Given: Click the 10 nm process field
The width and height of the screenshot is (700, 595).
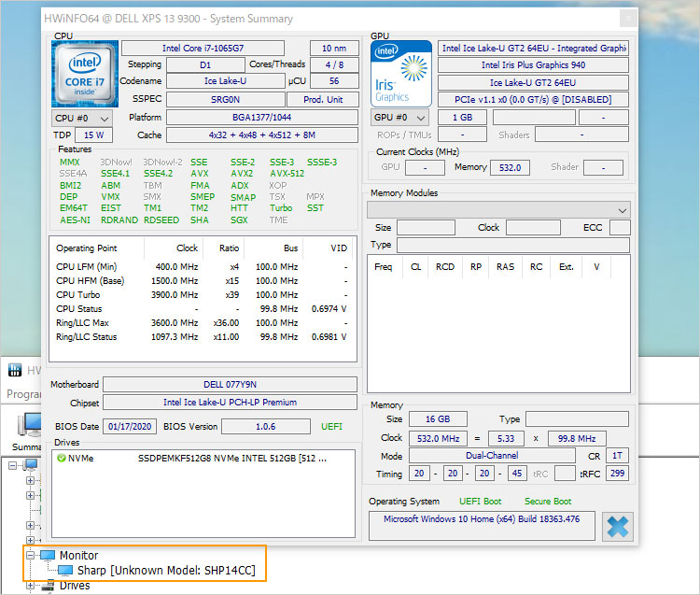Looking at the screenshot, I should pyautogui.click(x=334, y=49).
